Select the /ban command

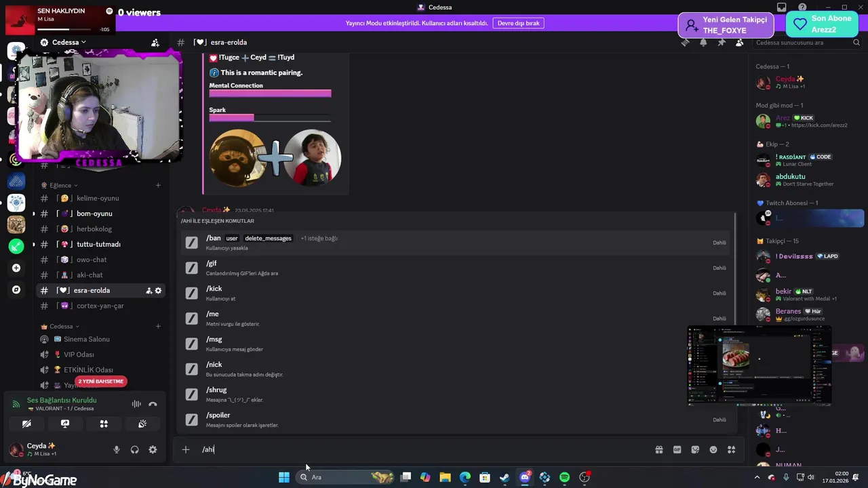click(456, 242)
